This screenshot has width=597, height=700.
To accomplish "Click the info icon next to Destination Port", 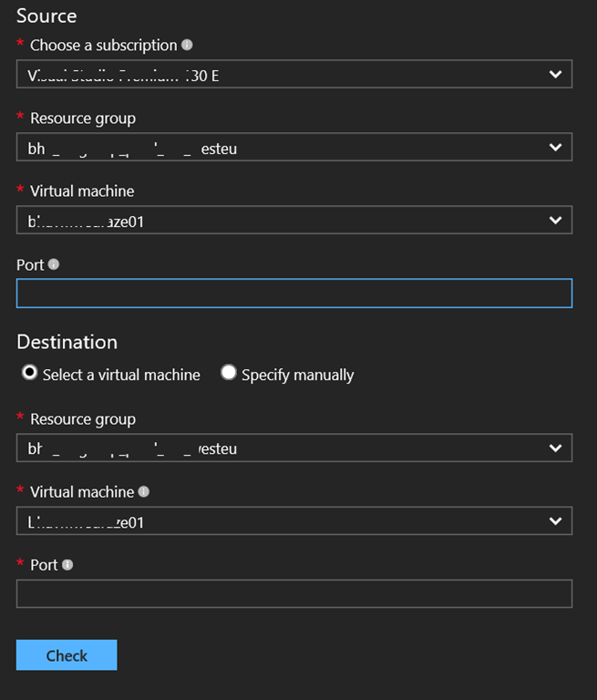I will (x=67, y=564).
